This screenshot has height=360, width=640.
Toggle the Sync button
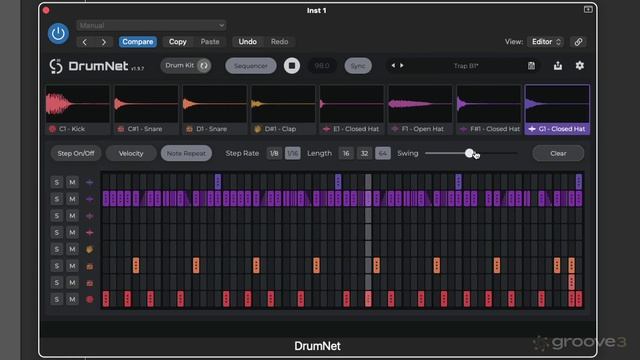click(x=358, y=65)
